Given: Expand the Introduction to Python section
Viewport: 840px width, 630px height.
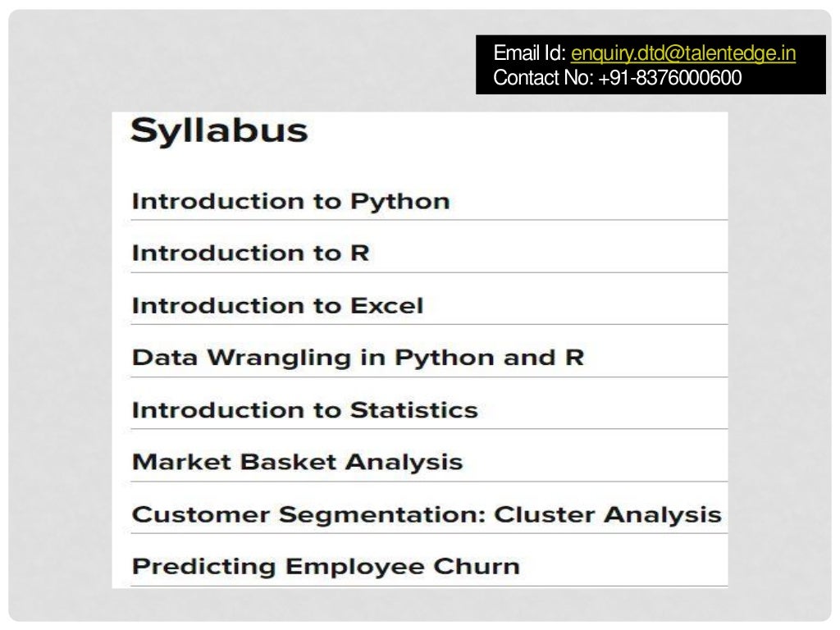Looking at the screenshot, I should point(429,201).
